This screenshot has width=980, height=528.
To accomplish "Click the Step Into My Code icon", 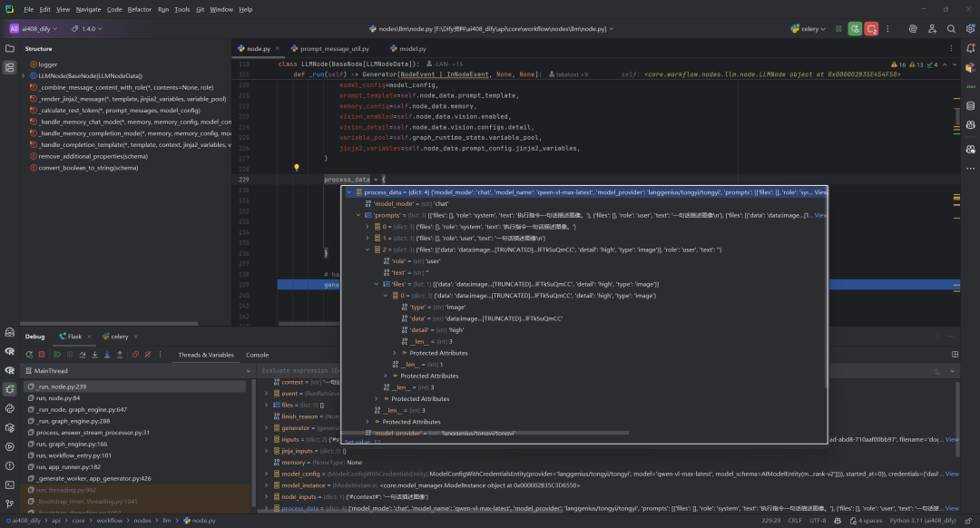I will click(107, 355).
